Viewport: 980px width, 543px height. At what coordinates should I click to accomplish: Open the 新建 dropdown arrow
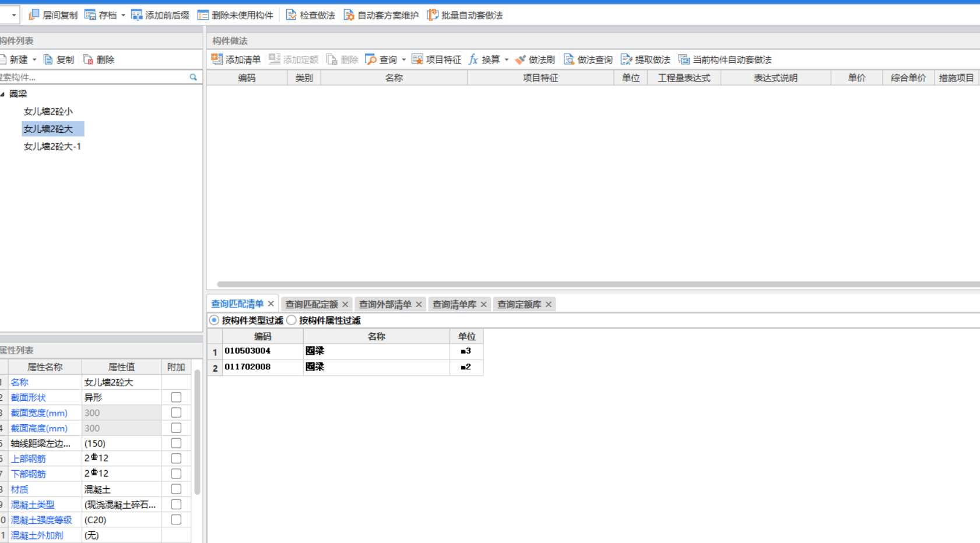pos(34,60)
